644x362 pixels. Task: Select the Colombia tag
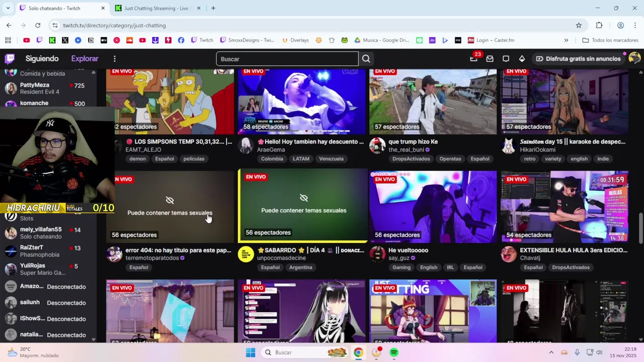tap(272, 159)
